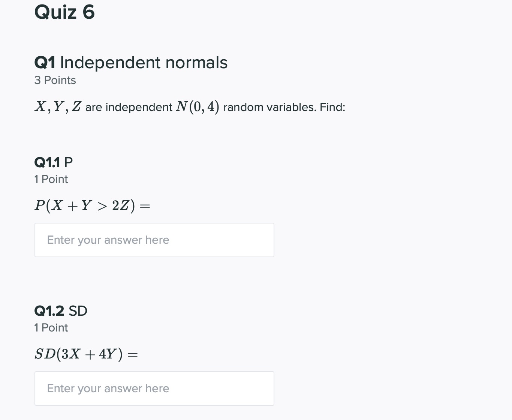512x420 pixels.
Task: Click the letter P in the Q1.1 heading
Action: [69, 162]
